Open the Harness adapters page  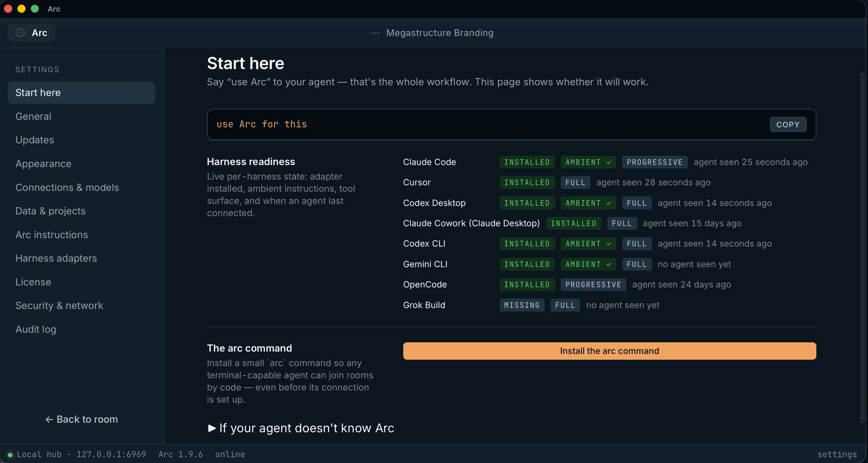coord(81,258)
